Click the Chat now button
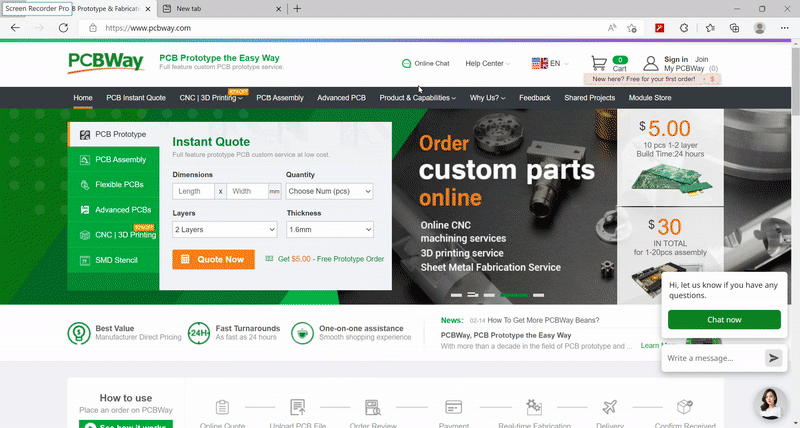 pos(724,320)
